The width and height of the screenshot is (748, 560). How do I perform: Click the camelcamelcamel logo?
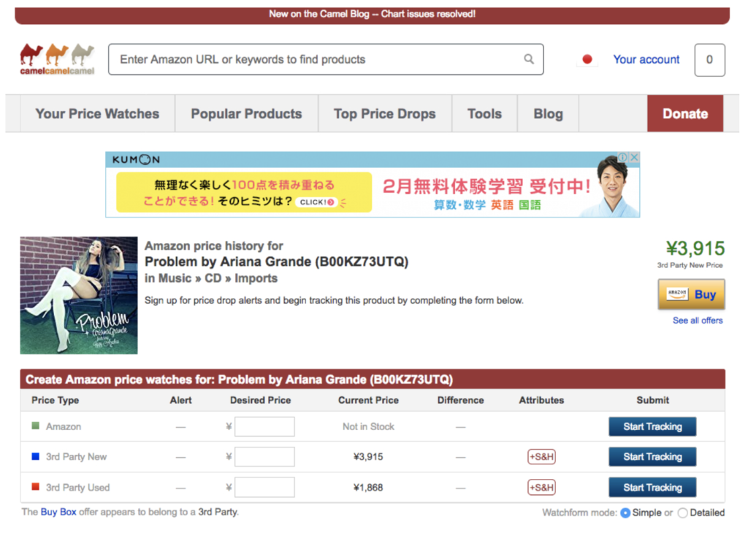(57, 60)
